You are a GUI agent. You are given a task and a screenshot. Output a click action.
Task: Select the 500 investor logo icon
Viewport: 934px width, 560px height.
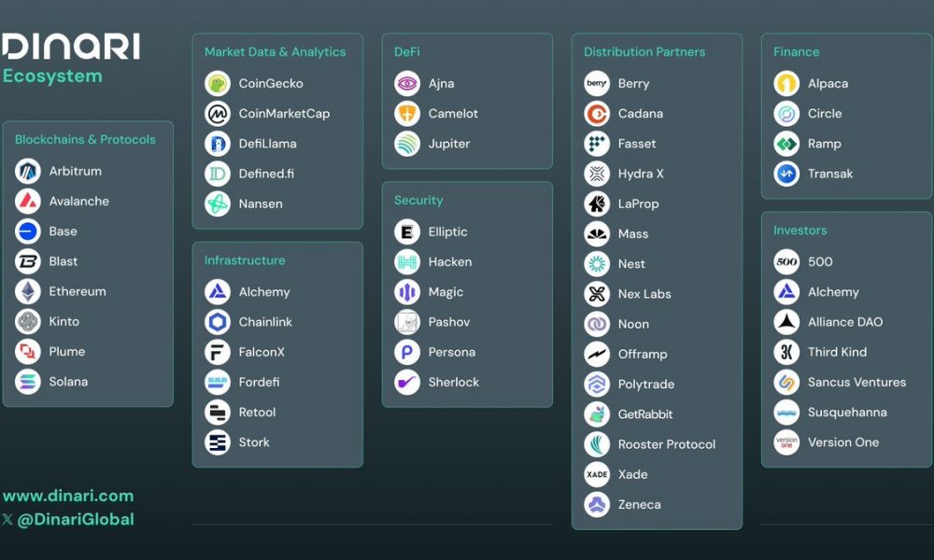(786, 262)
